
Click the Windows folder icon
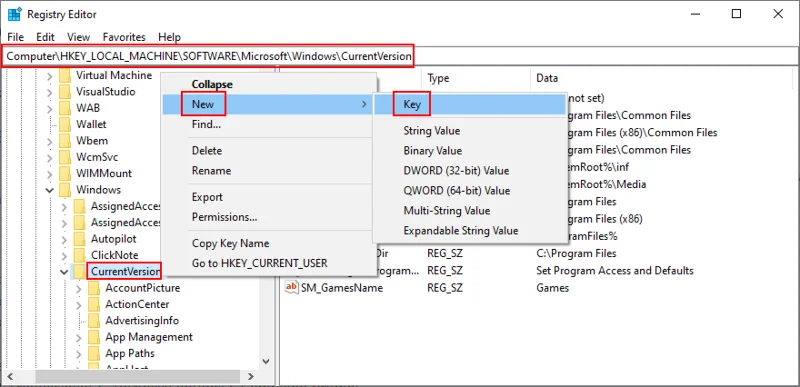coord(64,190)
